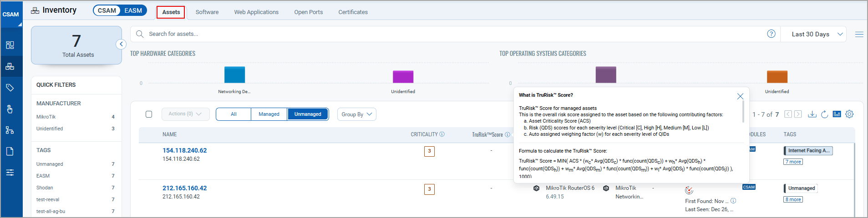Click the Internet Facing A... tag chip

click(x=808, y=151)
